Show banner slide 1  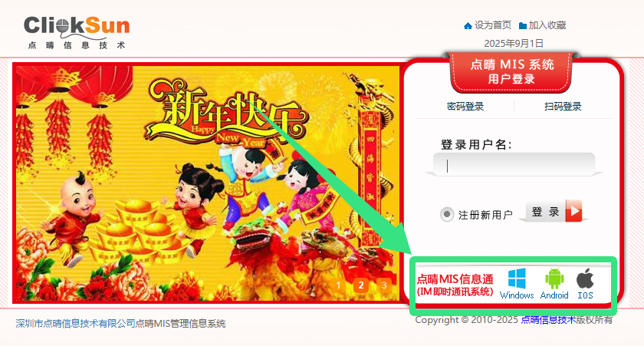point(338,285)
